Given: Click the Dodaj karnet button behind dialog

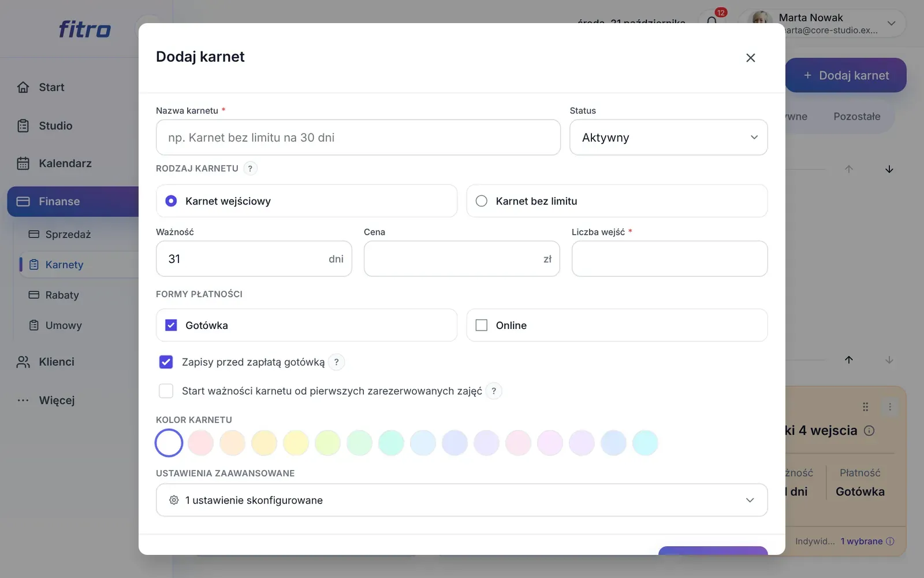Looking at the screenshot, I should [846, 75].
